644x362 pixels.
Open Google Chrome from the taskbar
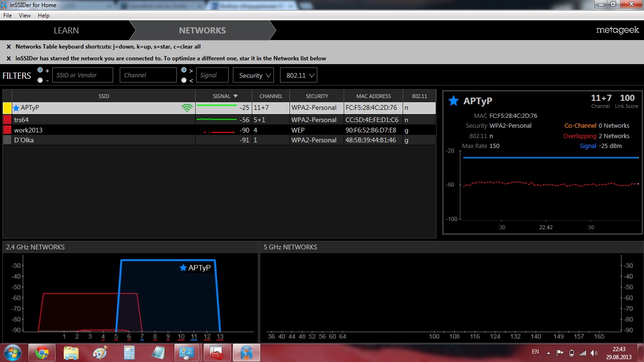coord(42,353)
